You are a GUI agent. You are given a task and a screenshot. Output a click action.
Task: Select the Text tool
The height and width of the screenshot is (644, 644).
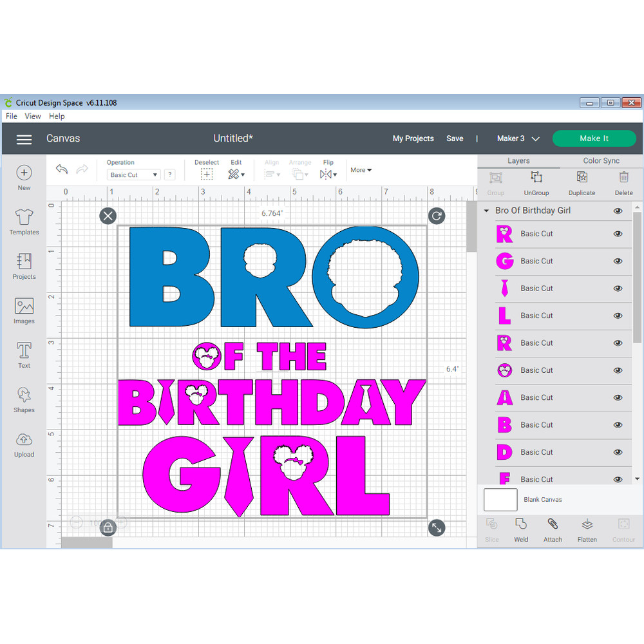pos(24,355)
